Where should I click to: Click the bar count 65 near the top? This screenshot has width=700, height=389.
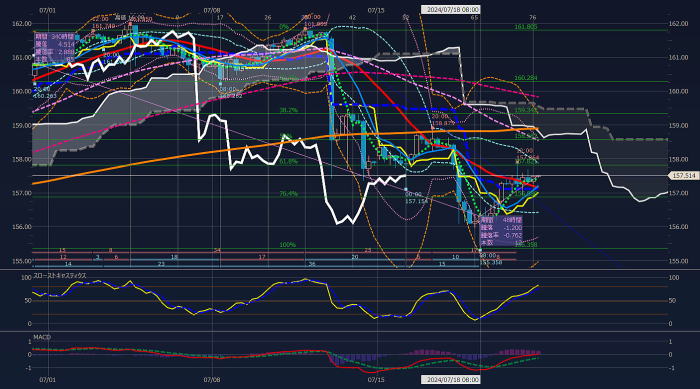click(475, 17)
